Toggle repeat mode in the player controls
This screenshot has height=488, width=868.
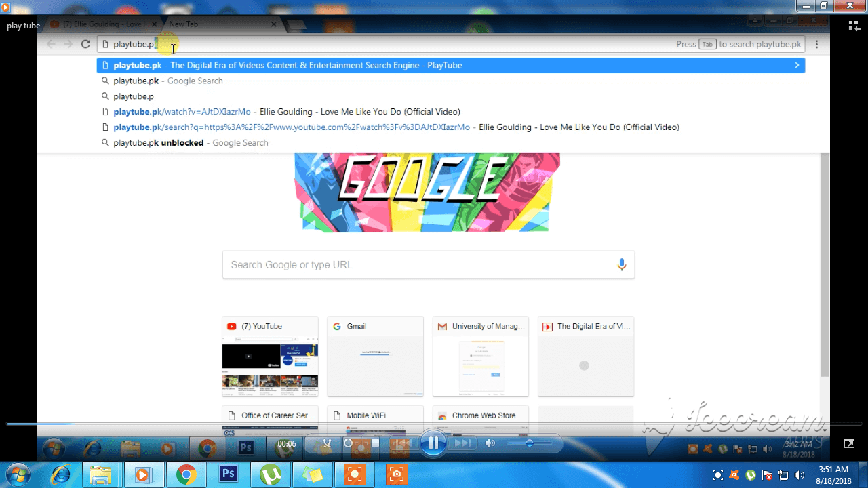click(348, 443)
